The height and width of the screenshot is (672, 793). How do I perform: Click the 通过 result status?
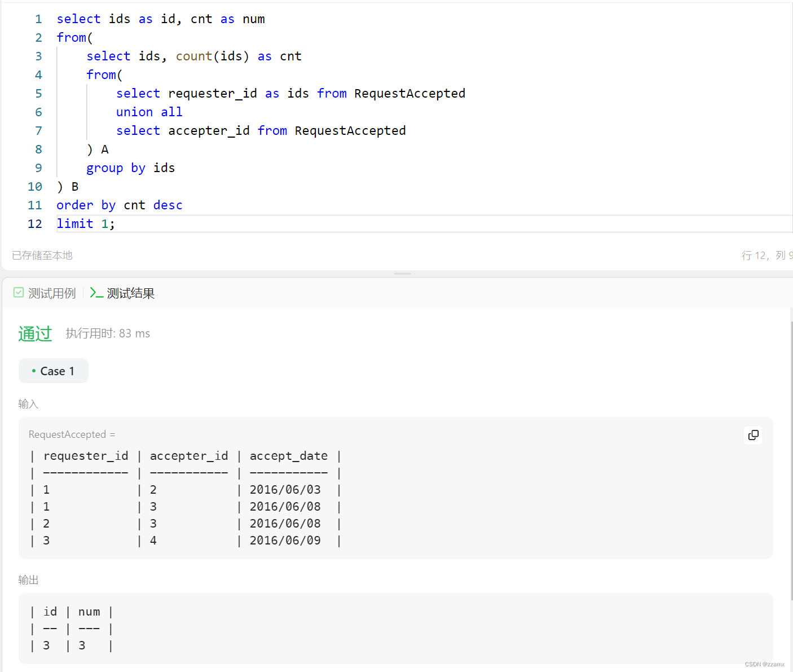[x=35, y=333]
